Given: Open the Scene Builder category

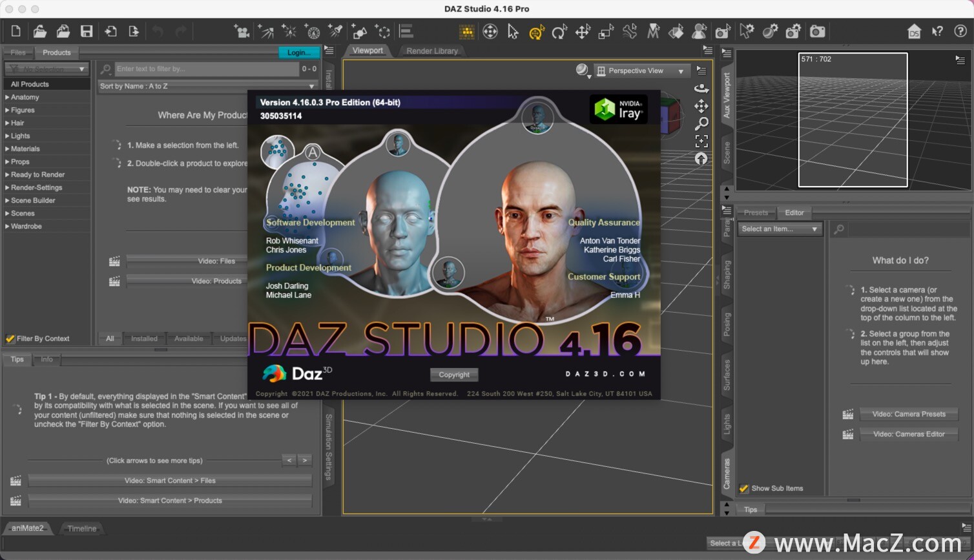Looking at the screenshot, I should click(33, 200).
